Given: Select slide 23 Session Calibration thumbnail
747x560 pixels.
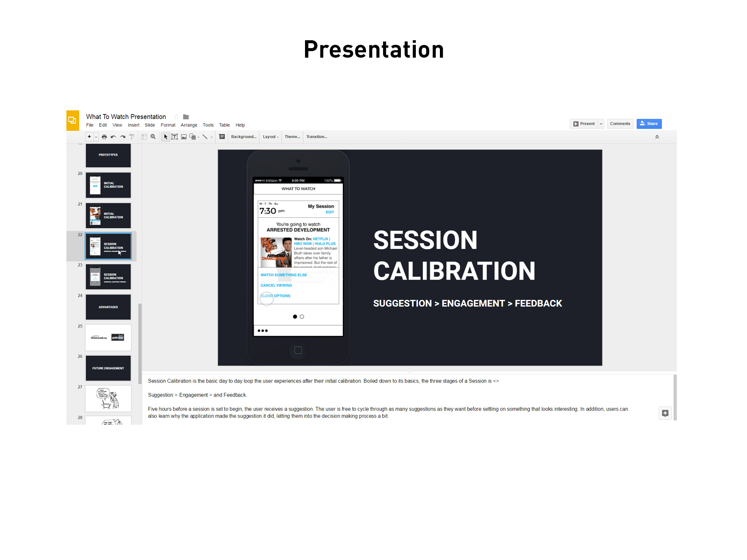Looking at the screenshot, I should [108, 277].
